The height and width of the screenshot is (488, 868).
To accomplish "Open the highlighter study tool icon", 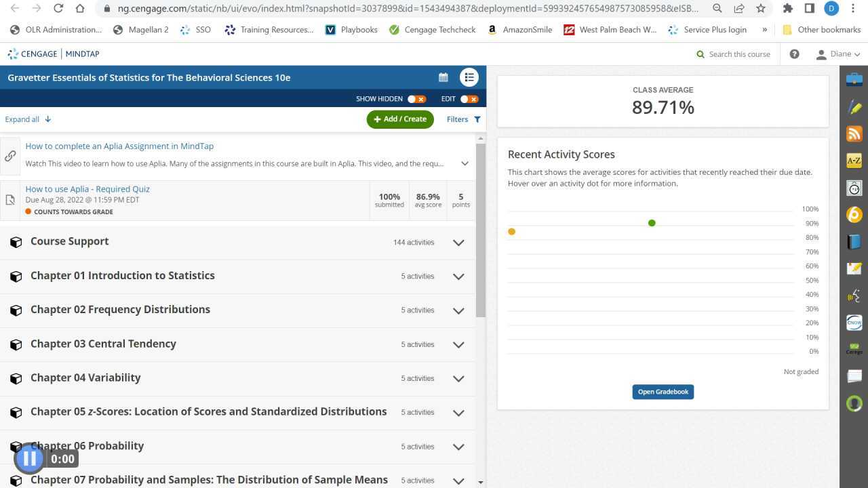I will (854, 106).
